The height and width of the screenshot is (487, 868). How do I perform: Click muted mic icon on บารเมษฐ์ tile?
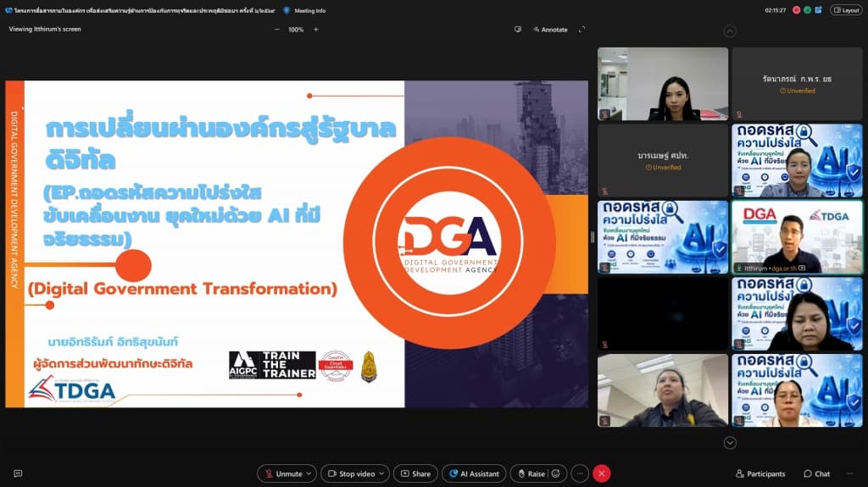click(x=604, y=191)
